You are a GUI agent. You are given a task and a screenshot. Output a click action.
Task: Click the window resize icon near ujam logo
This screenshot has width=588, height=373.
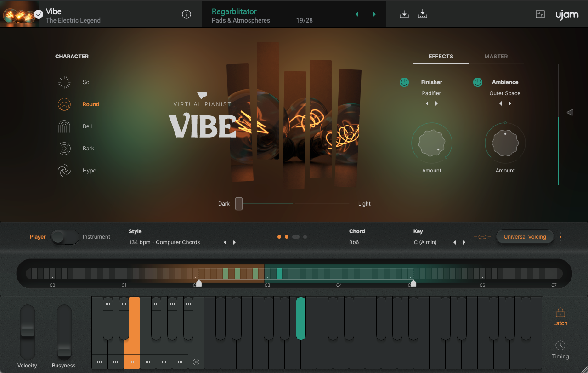[x=540, y=14]
